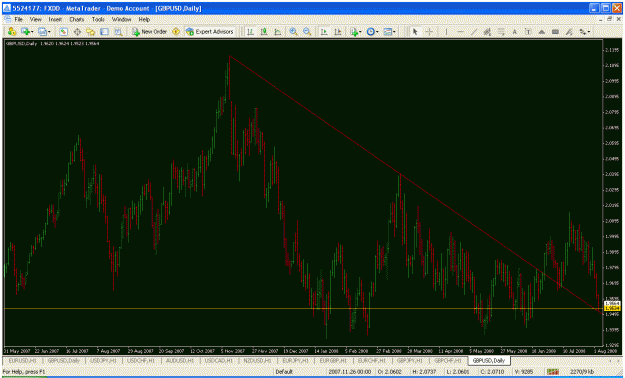Open the profiles dropdown
625x378 pixels.
(44, 32)
